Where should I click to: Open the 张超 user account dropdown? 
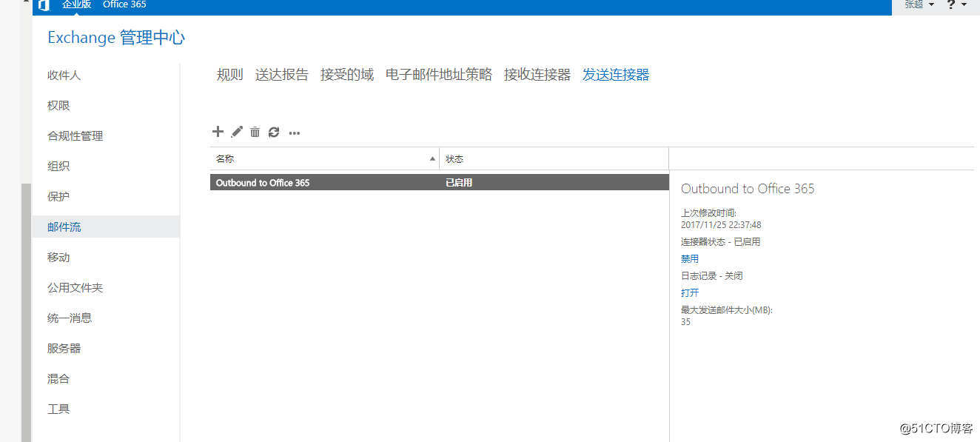click(919, 4)
